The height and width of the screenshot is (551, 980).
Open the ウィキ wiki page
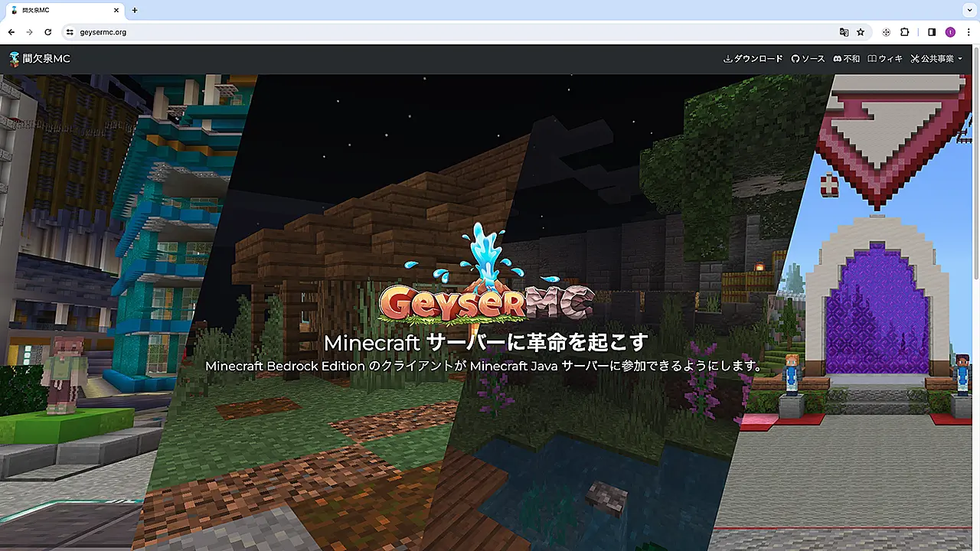[885, 59]
